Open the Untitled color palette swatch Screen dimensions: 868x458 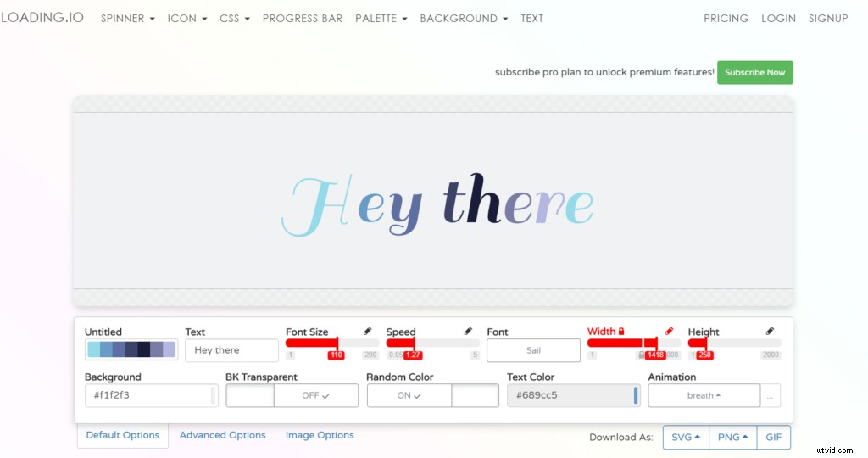tap(131, 349)
